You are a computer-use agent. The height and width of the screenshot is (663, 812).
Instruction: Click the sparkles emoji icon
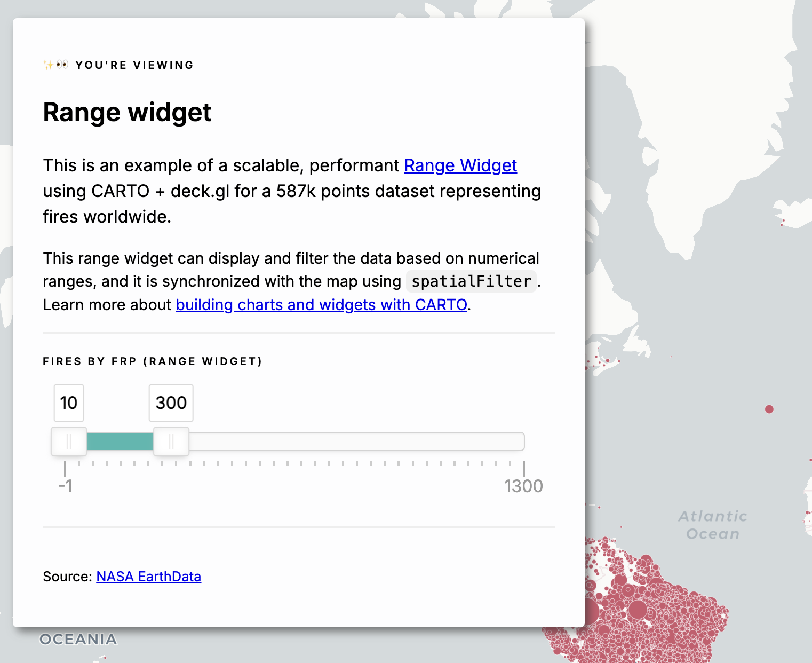click(48, 65)
